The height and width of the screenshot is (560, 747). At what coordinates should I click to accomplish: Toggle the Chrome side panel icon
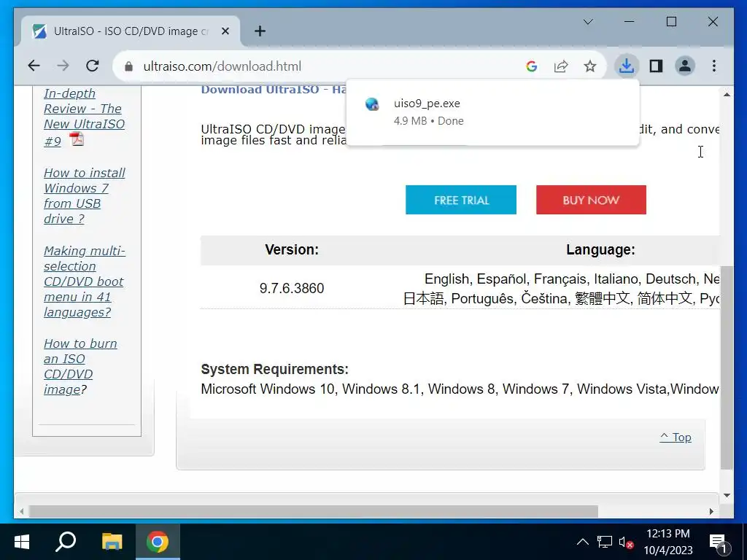click(656, 66)
